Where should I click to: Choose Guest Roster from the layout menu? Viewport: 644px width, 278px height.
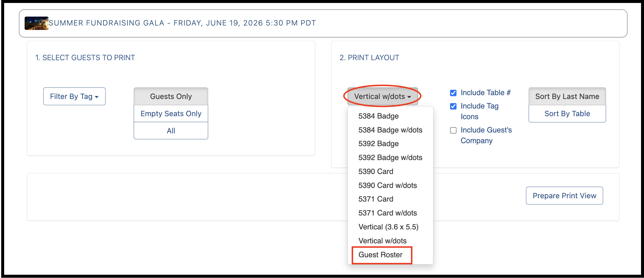390,255
